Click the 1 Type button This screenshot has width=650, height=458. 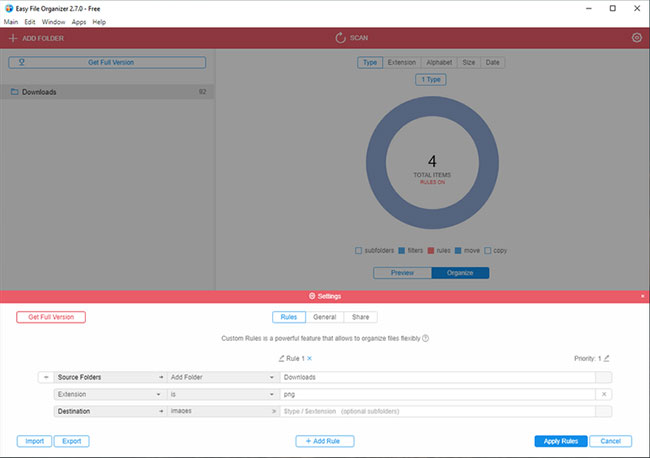point(431,80)
